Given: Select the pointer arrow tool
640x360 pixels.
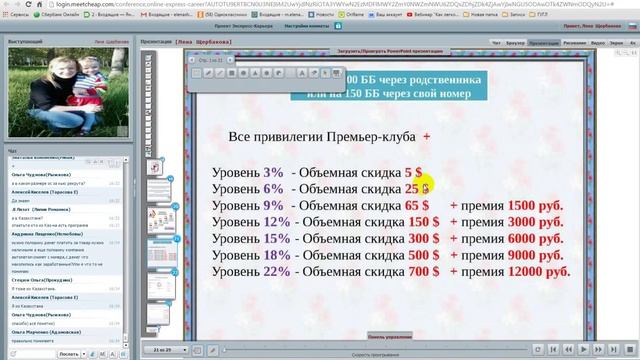Looking at the screenshot, I should (x=325, y=73).
